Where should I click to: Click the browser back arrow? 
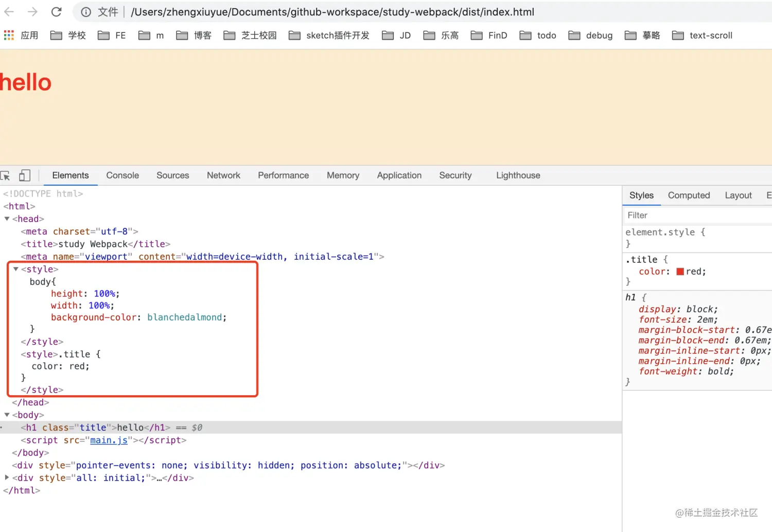coord(9,11)
